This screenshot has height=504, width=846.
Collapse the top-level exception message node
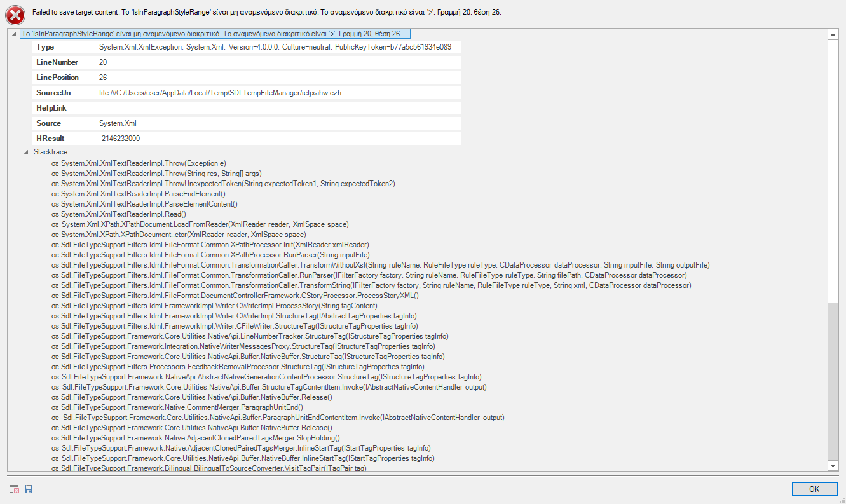[x=15, y=34]
